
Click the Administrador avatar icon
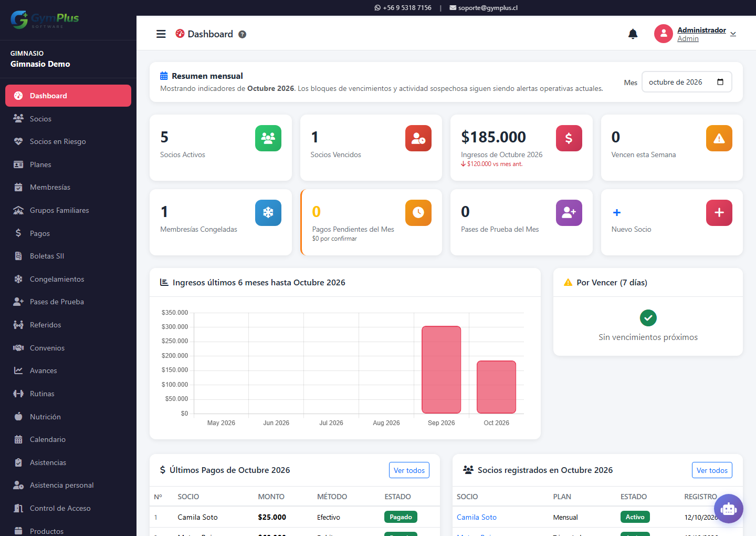pyautogui.click(x=664, y=34)
